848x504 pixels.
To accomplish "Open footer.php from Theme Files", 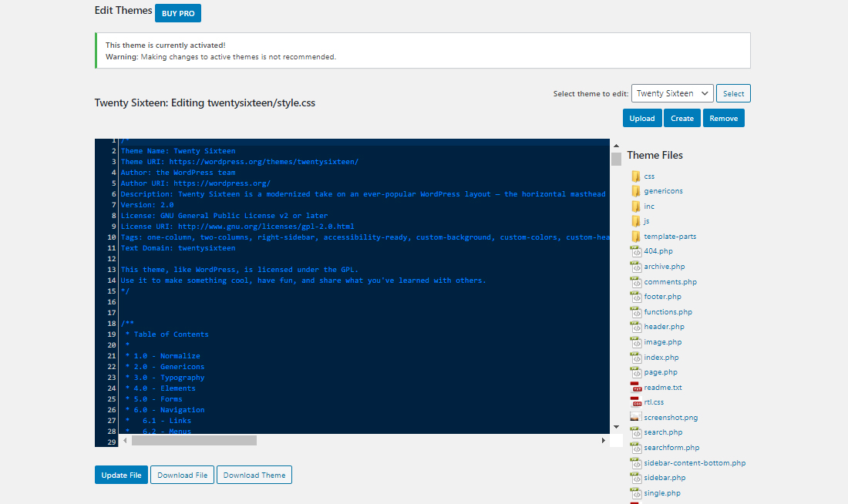I will pyautogui.click(x=662, y=297).
